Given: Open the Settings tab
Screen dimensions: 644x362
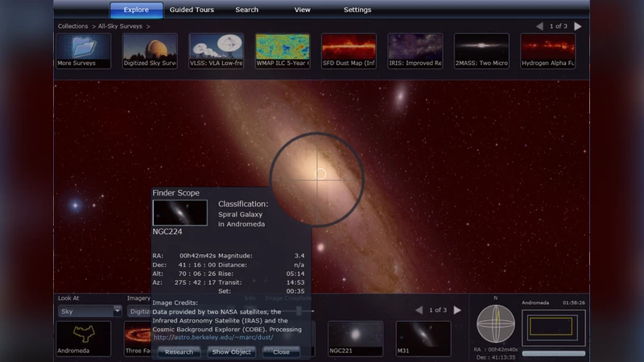Looking at the screenshot, I should click(x=357, y=10).
